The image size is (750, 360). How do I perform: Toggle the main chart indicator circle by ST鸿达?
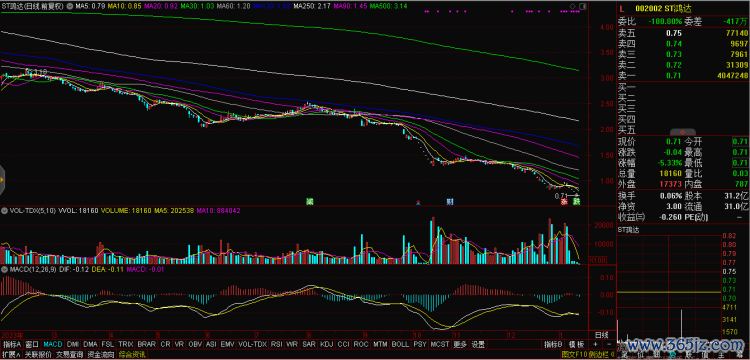pos(71,7)
